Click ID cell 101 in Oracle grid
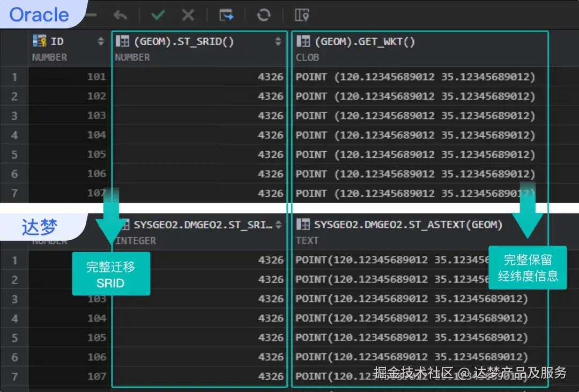This screenshot has width=579, height=392. pos(70,77)
